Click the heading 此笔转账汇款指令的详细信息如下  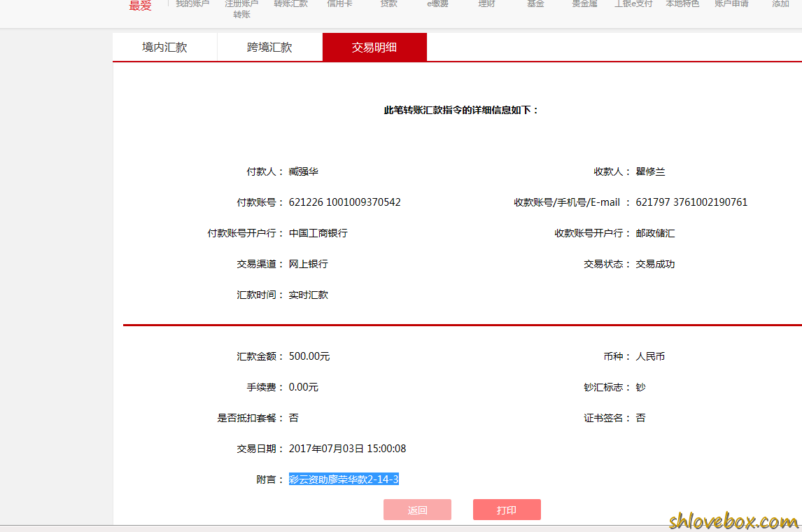(x=461, y=110)
